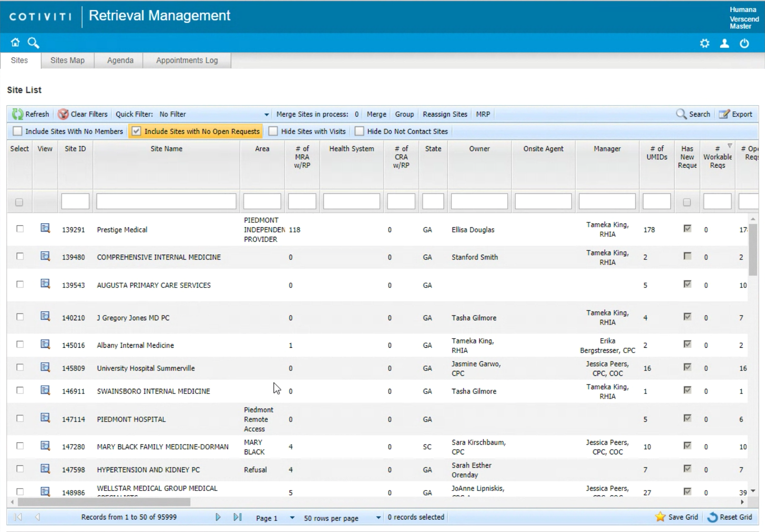
Task: Go to the home page icon
Action: tap(15, 43)
